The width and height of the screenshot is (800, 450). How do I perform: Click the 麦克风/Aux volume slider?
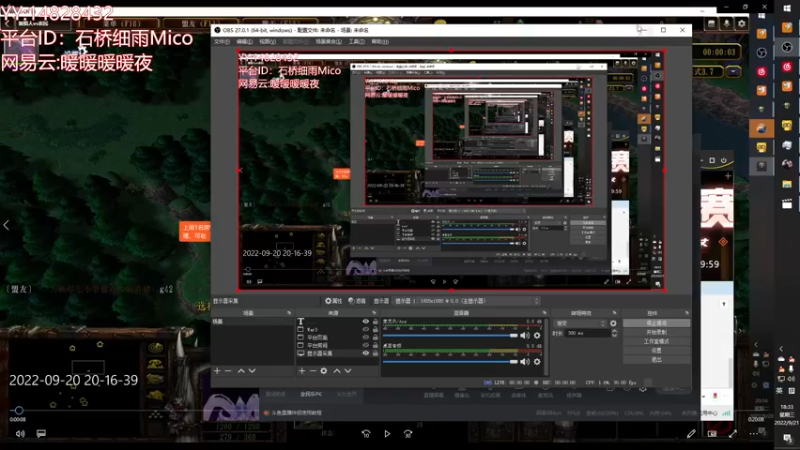[x=450, y=335]
